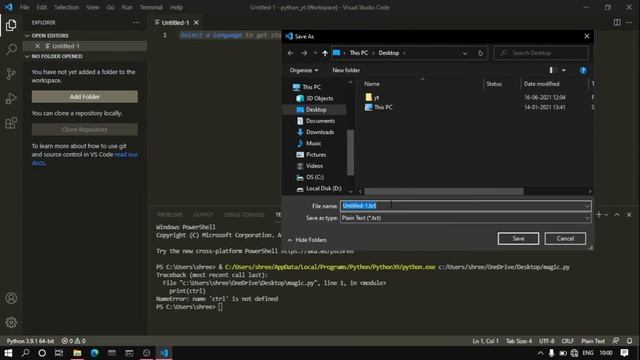Open Source Control view in activity bar

11,74
